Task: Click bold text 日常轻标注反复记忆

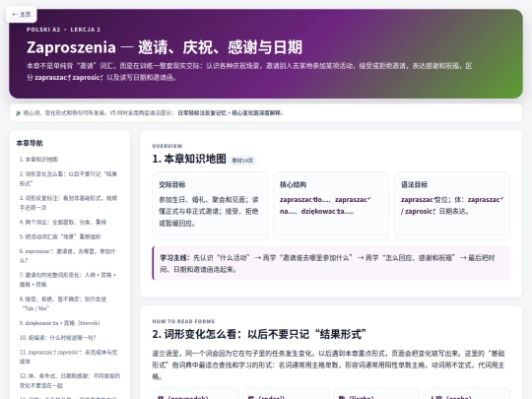Action: pos(202,113)
